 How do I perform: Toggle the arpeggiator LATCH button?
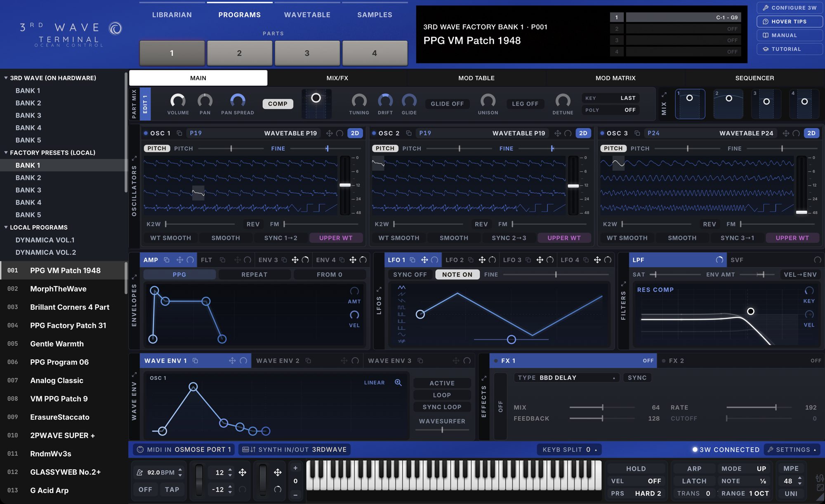coord(694,481)
